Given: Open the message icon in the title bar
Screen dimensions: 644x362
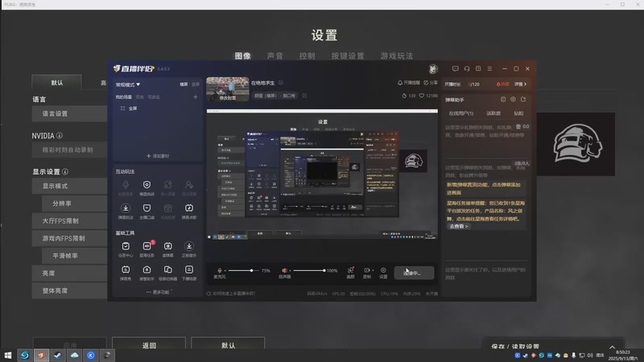Looking at the screenshot, I should click(x=455, y=68).
